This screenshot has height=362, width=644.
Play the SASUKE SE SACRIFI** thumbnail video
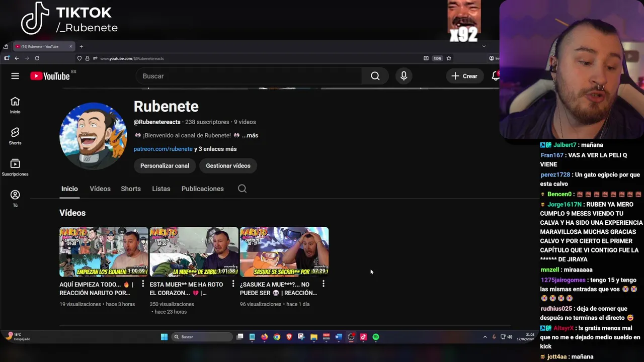(284, 251)
